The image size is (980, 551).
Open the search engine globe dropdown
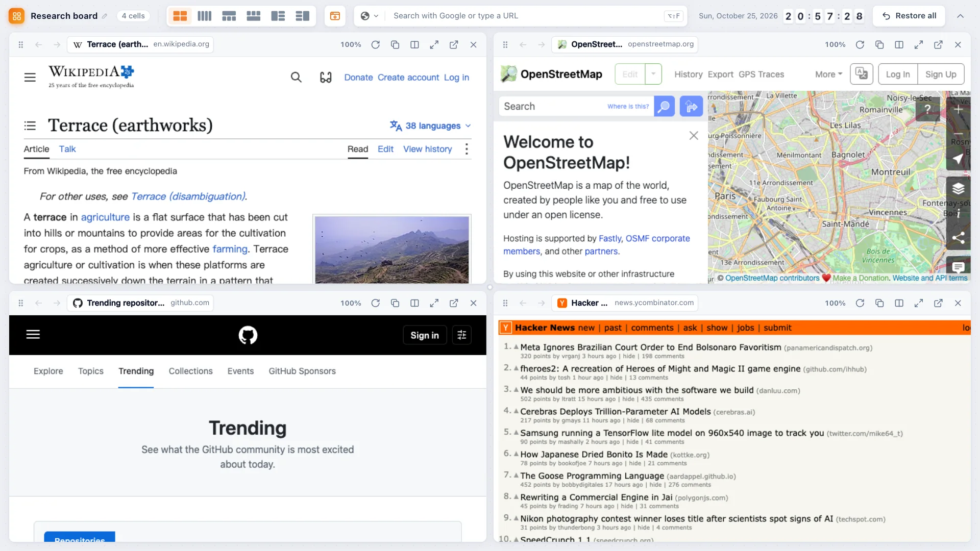[369, 16]
